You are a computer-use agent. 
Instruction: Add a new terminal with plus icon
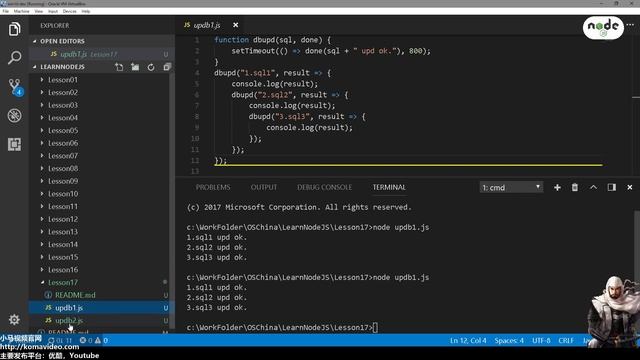click(557, 187)
